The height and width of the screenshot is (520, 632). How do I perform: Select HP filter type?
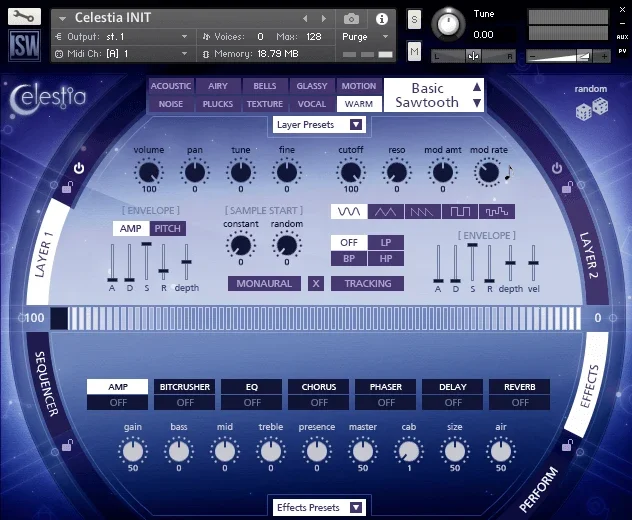click(386, 258)
